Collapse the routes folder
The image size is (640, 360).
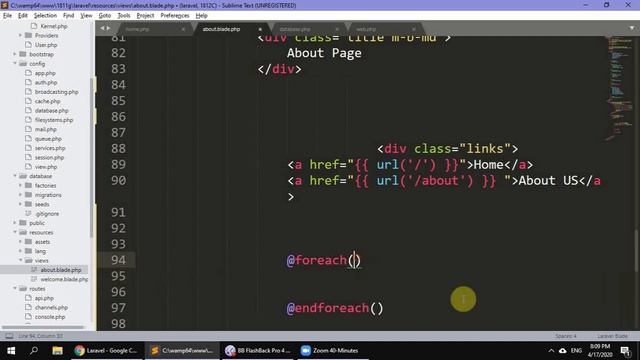[x=15, y=289]
